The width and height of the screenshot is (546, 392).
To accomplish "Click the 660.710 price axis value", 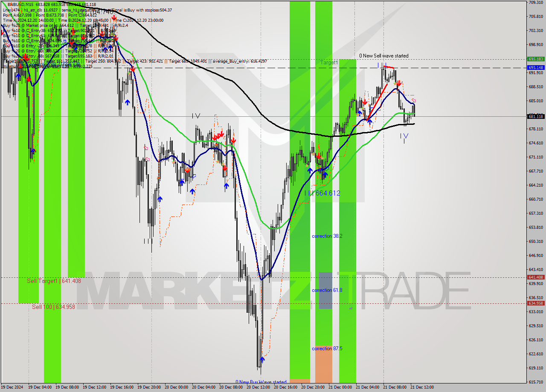I will tap(536, 199).
